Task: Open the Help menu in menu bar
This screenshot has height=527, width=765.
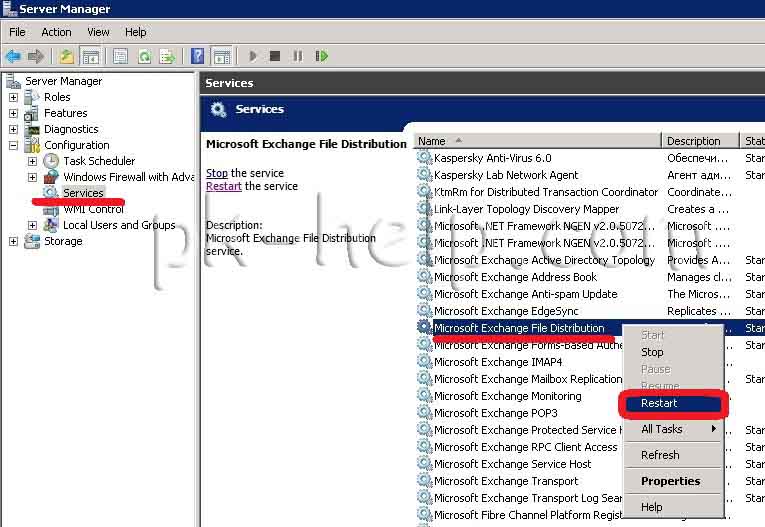Action: tap(136, 32)
